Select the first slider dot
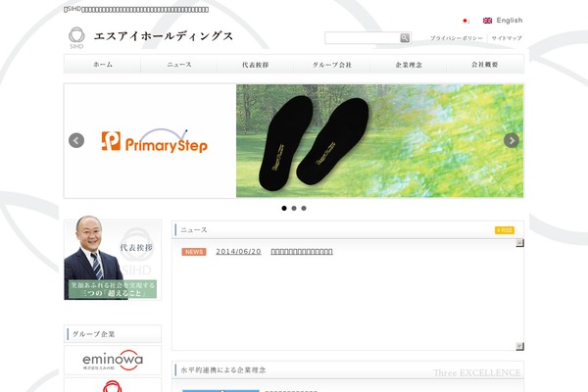Viewport: 588px width, 392px height. tap(284, 208)
